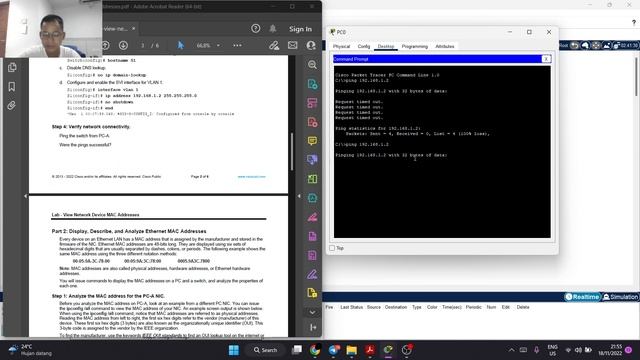Open the Scan & OCR tool icon
This screenshot has height=360, width=640.
[x=312, y=256]
